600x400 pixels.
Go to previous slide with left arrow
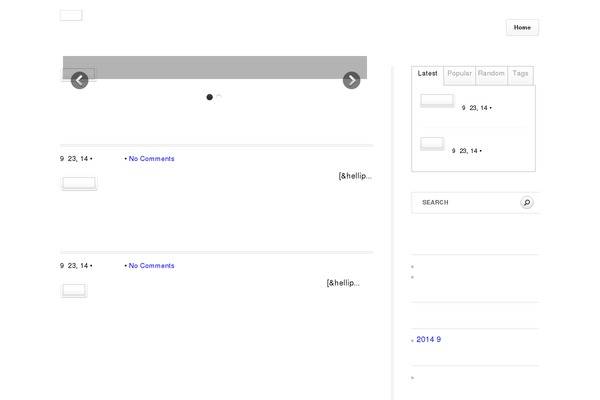click(80, 80)
